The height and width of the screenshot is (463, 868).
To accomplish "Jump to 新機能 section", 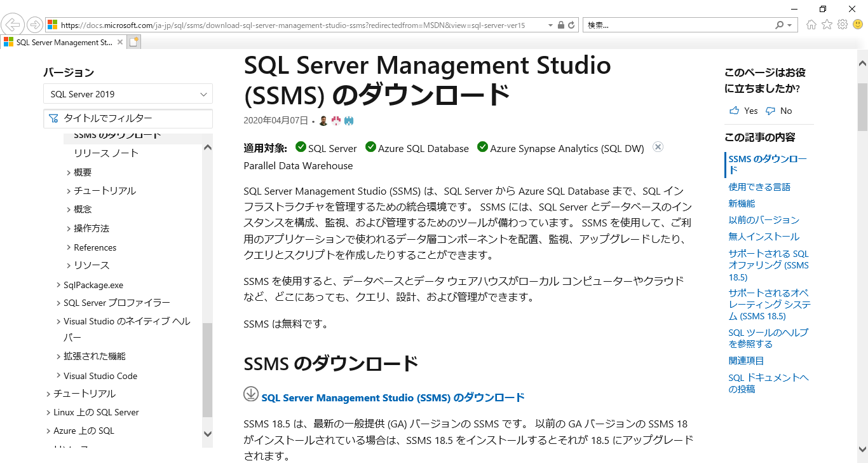I will [x=742, y=204].
